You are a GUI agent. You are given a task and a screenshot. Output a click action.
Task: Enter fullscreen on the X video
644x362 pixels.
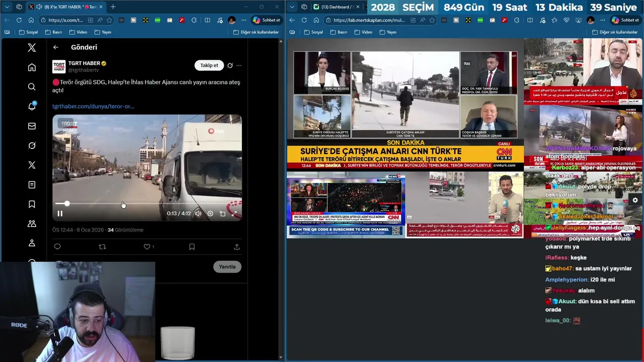coord(234,214)
